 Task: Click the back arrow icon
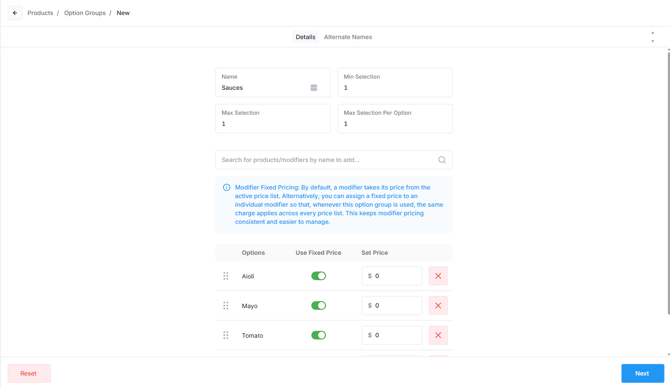[x=15, y=13]
